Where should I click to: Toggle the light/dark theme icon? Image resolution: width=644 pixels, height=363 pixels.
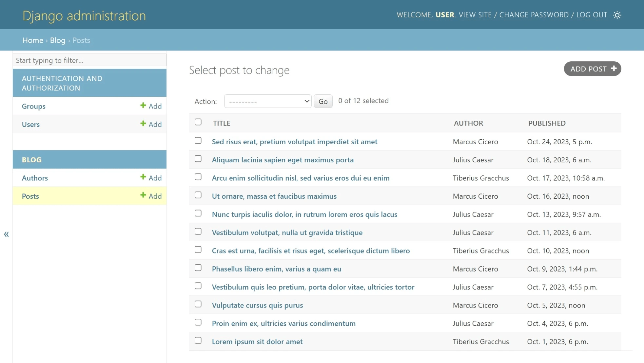tap(617, 15)
